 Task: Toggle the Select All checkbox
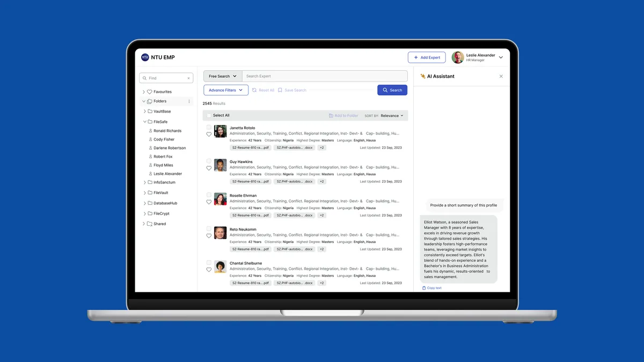[x=209, y=115]
